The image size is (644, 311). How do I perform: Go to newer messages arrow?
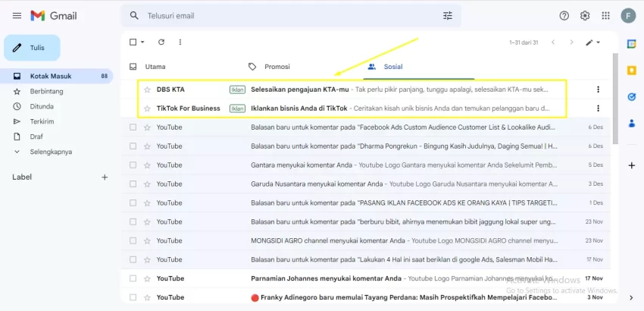[553, 42]
